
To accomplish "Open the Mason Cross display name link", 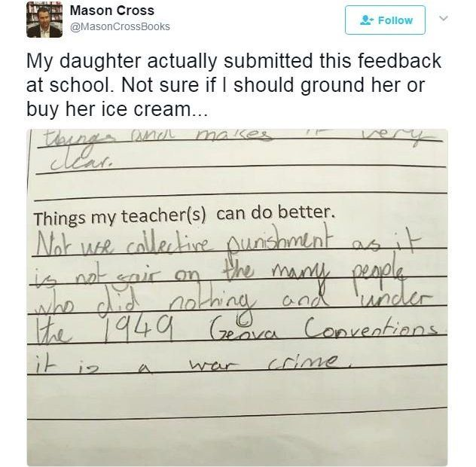I will 111,11.
